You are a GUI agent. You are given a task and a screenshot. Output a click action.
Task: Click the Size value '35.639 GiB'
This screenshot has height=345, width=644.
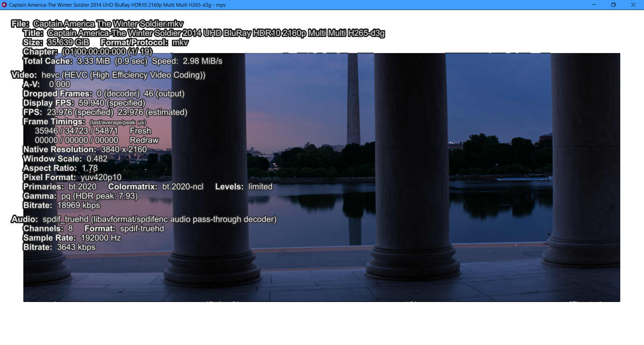(68, 42)
